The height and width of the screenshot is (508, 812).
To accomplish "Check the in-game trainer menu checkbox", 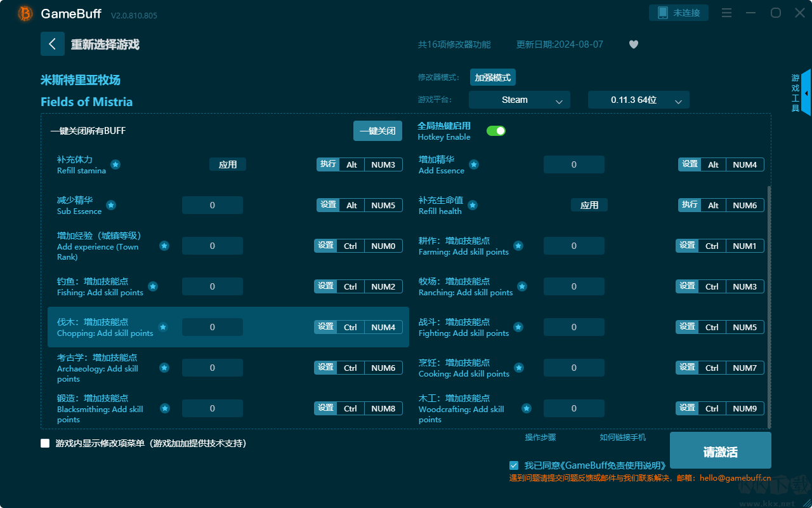I will pyautogui.click(x=45, y=443).
